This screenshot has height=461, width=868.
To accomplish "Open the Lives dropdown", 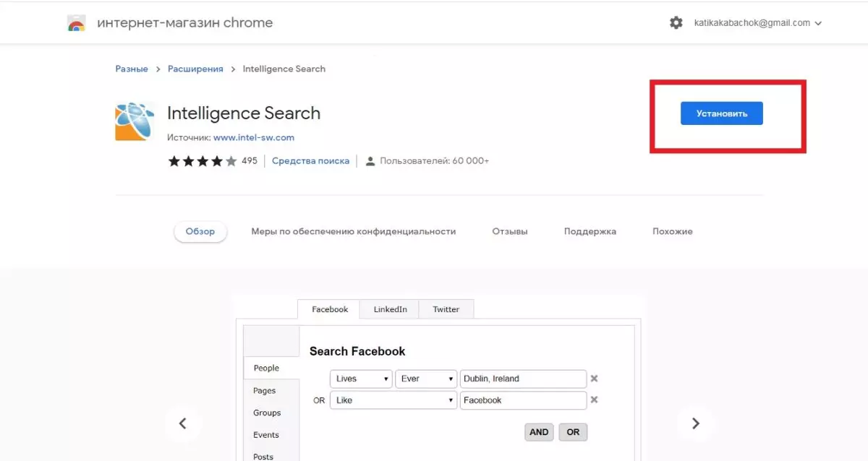I will click(x=361, y=379).
